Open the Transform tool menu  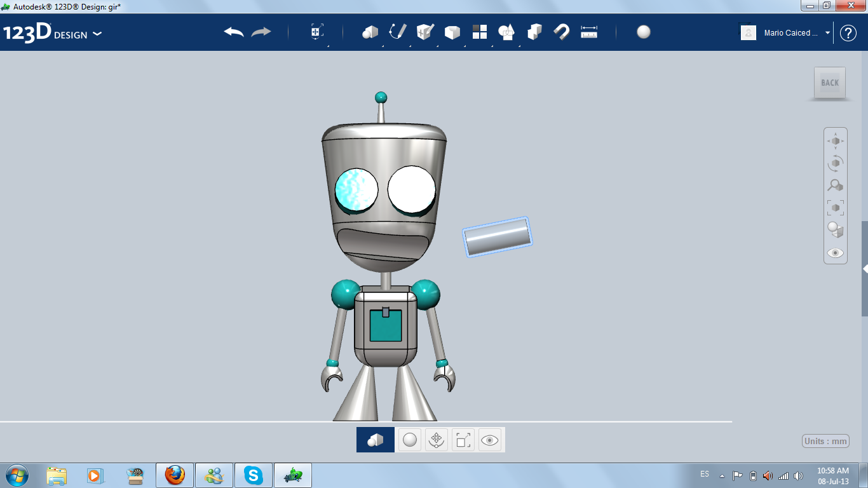click(317, 32)
